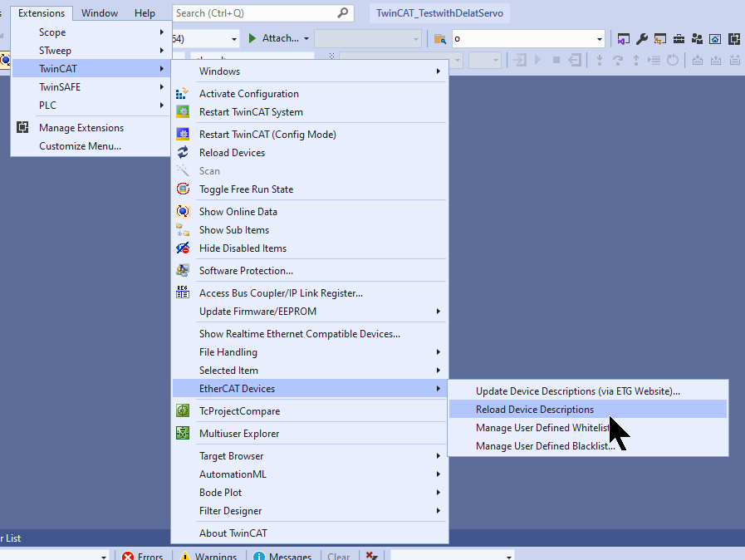Toggle the Warnings filter in Error List

[x=208, y=556]
